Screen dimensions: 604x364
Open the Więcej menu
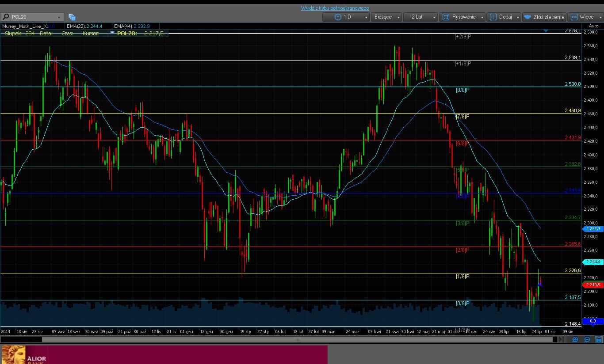(585, 17)
